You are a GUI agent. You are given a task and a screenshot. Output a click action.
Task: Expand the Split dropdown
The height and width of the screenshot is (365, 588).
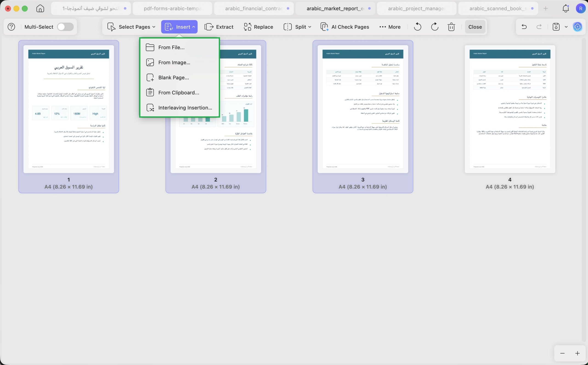point(297,27)
